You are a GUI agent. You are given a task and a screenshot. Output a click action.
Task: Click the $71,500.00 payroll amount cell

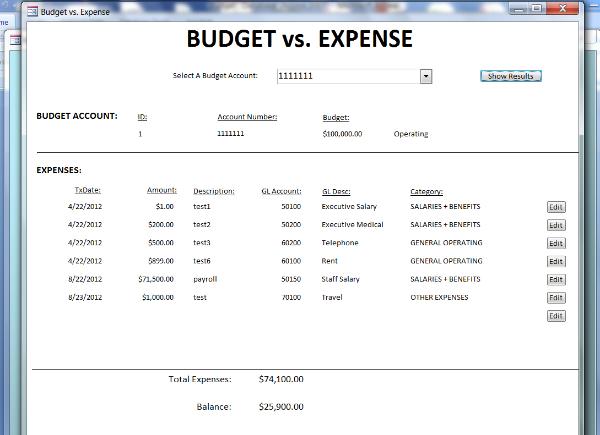point(155,279)
